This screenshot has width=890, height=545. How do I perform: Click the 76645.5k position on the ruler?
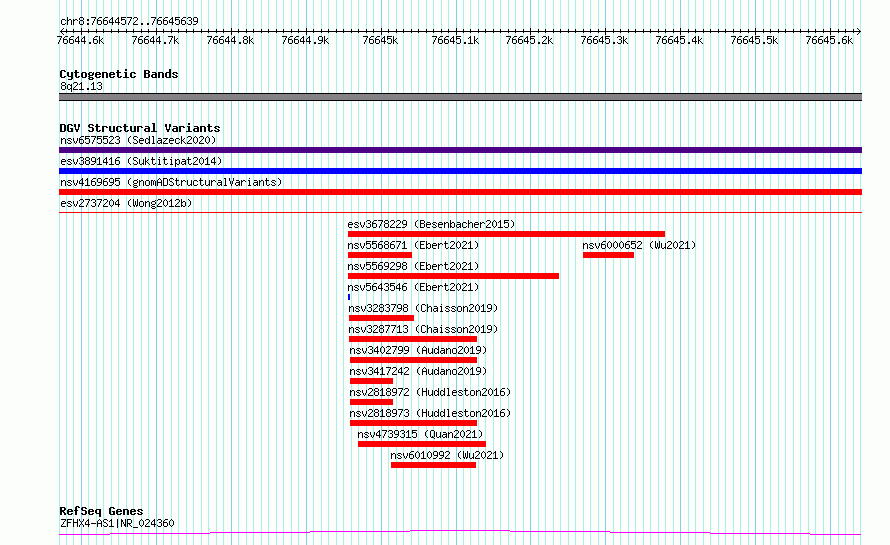753,40
